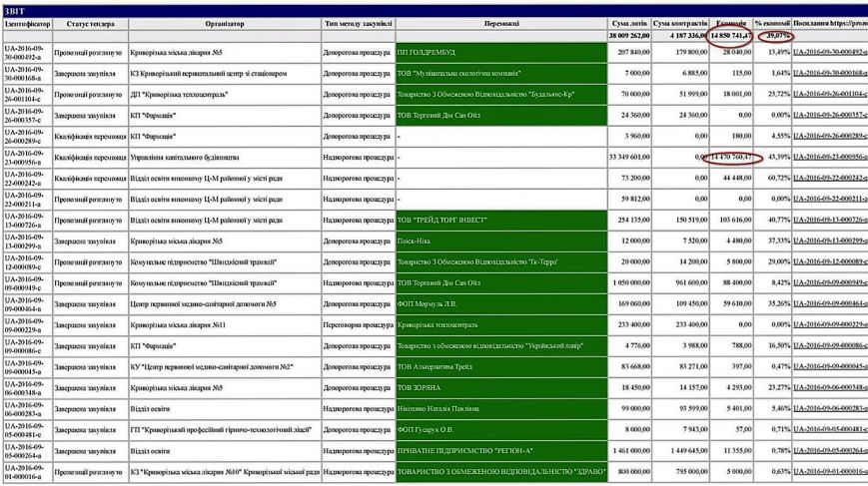This screenshot has width=868, height=486.
Task: Click the 'Сума лотів' column header
Action: [x=629, y=24]
